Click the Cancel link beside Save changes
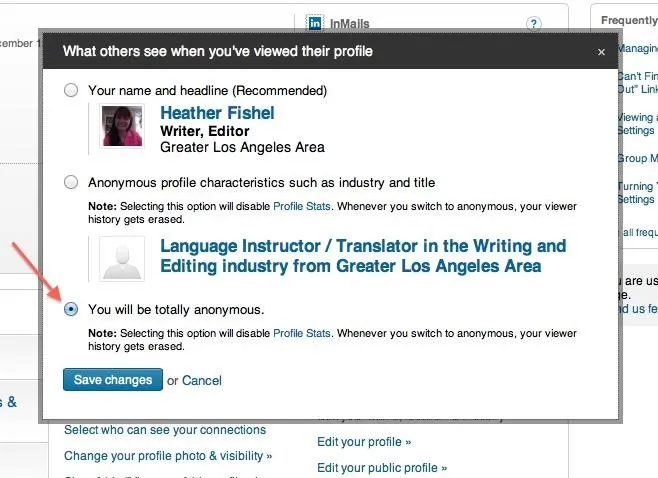This screenshot has width=658, height=478. coord(201,381)
